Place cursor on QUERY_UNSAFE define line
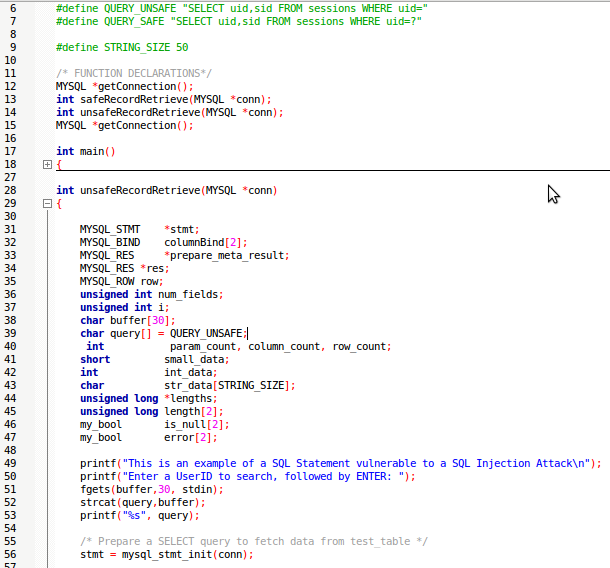The height and width of the screenshot is (568, 610). coord(242,8)
